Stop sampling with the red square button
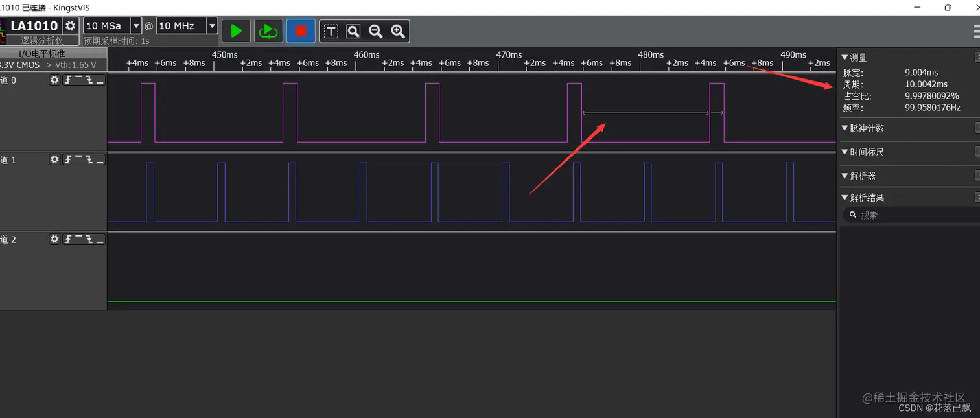The image size is (980, 418). click(301, 30)
